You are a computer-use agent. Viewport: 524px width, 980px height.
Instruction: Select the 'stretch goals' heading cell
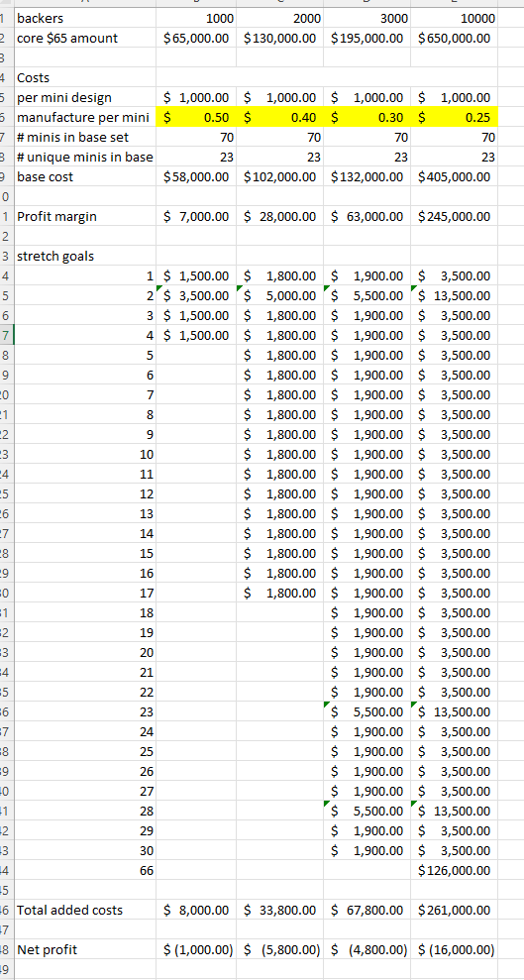pos(85,257)
